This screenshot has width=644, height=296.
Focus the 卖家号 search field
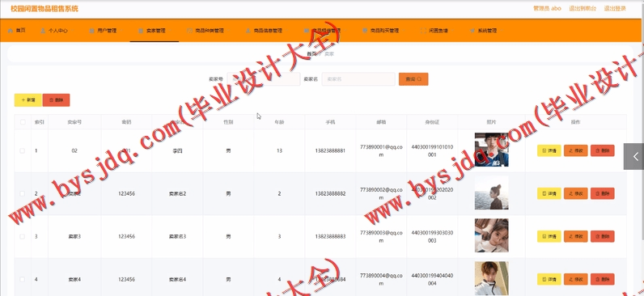point(263,79)
